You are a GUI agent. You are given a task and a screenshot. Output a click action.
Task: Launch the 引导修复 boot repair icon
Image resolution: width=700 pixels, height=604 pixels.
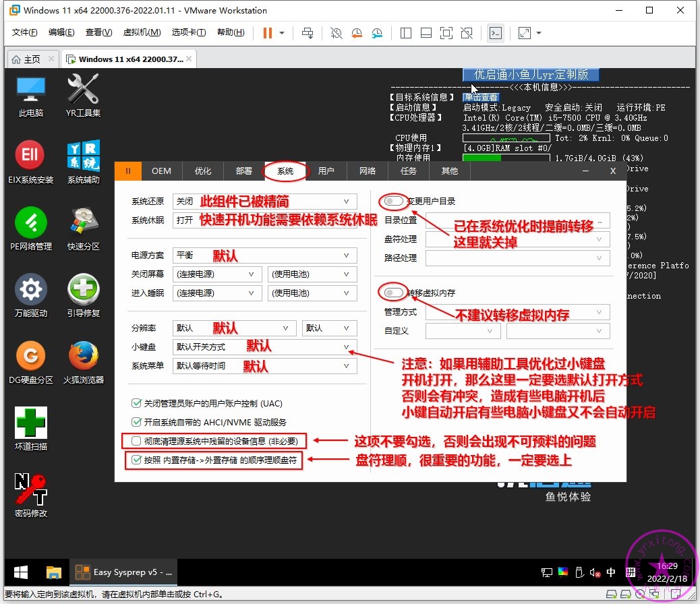(84, 296)
